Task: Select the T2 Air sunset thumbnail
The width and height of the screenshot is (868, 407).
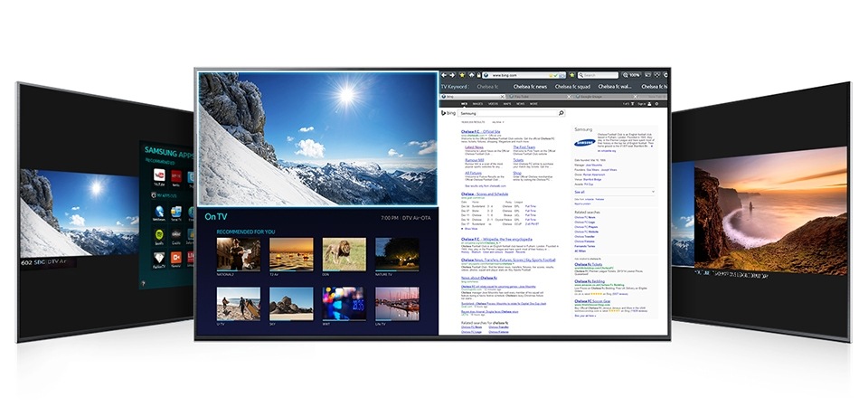Action: (x=291, y=255)
